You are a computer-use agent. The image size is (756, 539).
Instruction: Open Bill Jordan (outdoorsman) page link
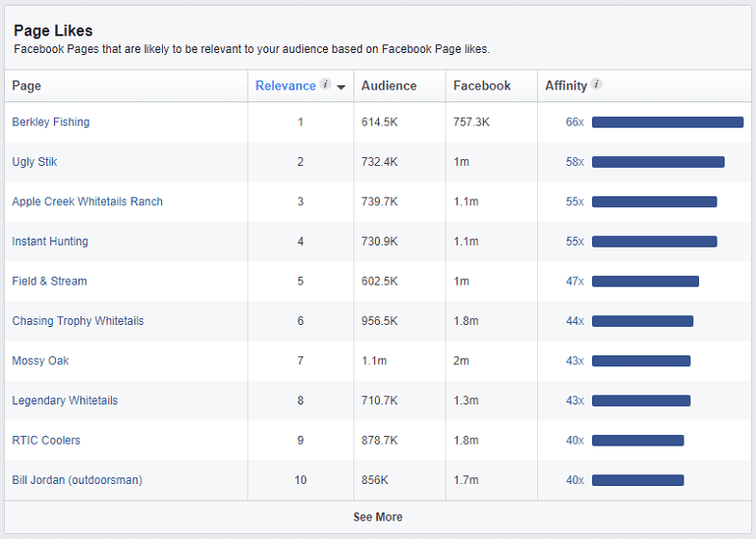pos(78,480)
